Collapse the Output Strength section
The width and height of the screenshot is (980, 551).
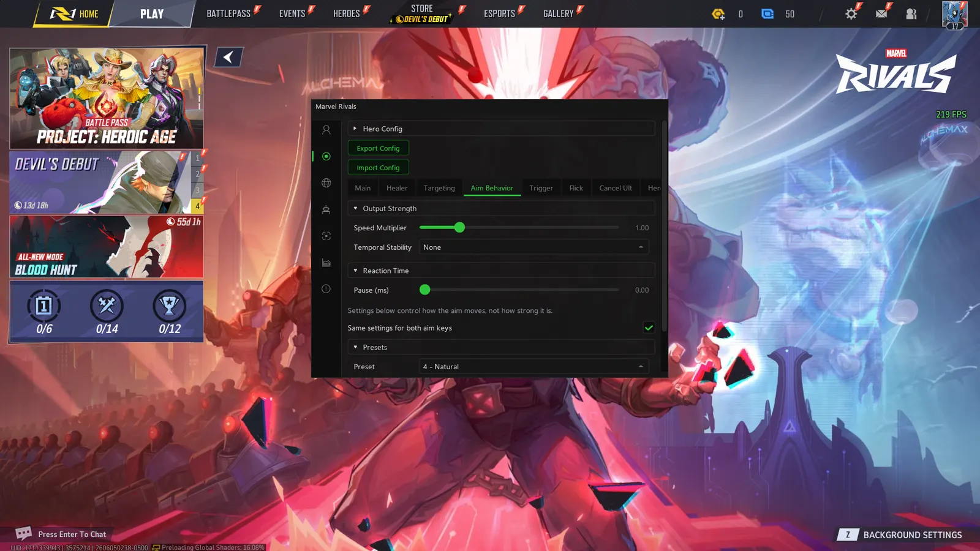pos(501,208)
